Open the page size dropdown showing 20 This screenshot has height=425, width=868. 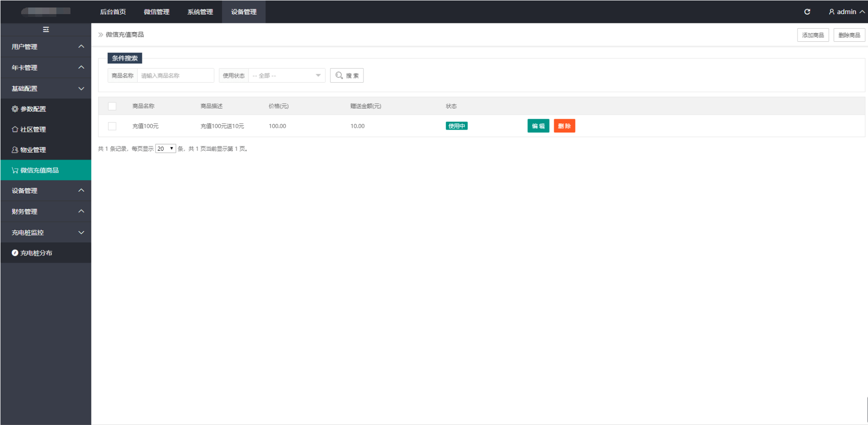166,148
